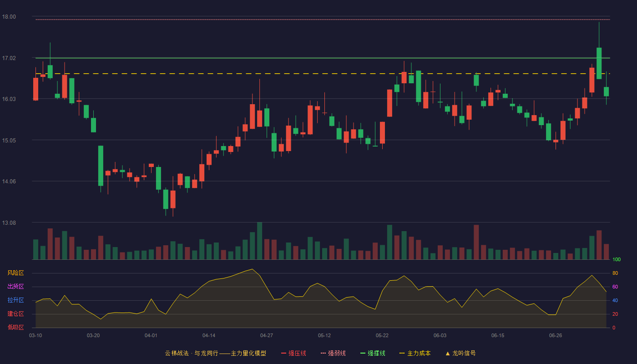Click the yellow dashed main cost line
Image resolution: width=637 pixels, height=364 pixels.
click(323, 74)
